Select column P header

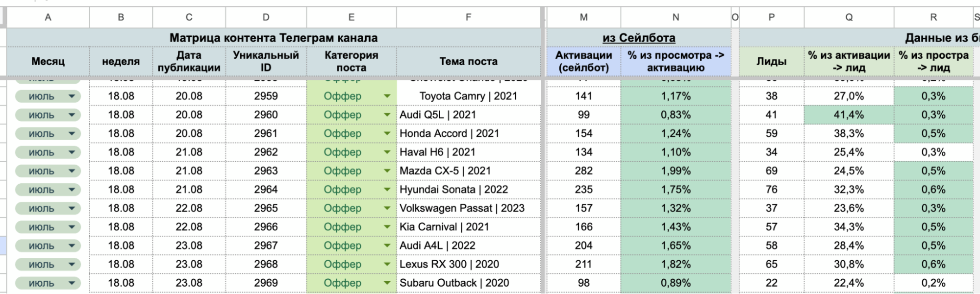coord(772,17)
